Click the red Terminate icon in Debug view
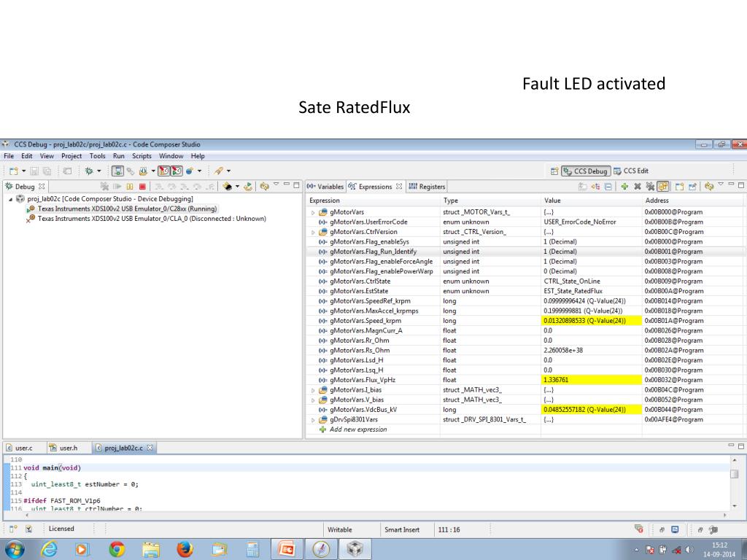The width and height of the screenshot is (747, 560). pyautogui.click(x=142, y=186)
